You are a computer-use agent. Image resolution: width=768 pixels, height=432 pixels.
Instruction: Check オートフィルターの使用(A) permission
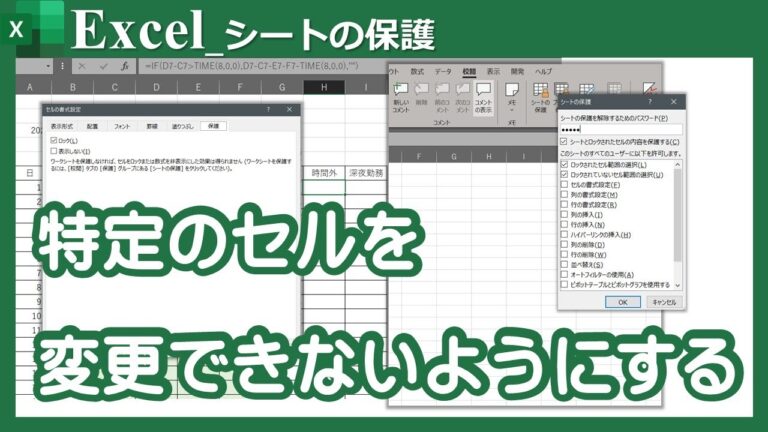(x=564, y=275)
